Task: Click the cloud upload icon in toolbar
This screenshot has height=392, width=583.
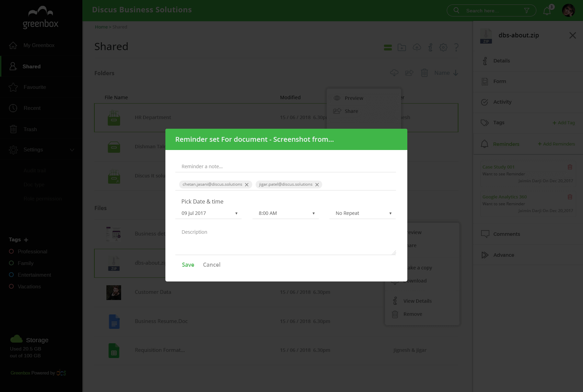Action: tap(417, 47)
